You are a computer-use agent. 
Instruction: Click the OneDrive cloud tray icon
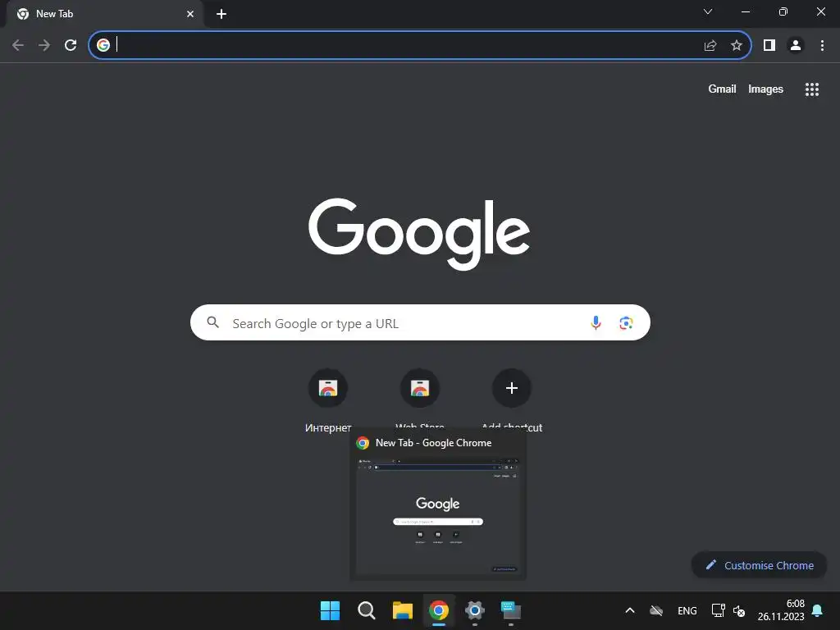656,610
